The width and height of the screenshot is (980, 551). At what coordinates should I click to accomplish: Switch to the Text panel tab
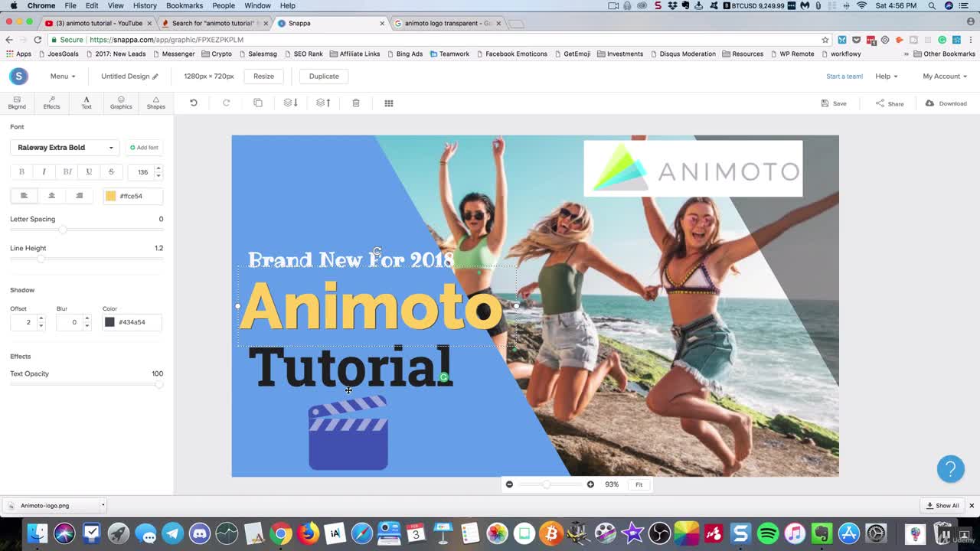(87, 103)
